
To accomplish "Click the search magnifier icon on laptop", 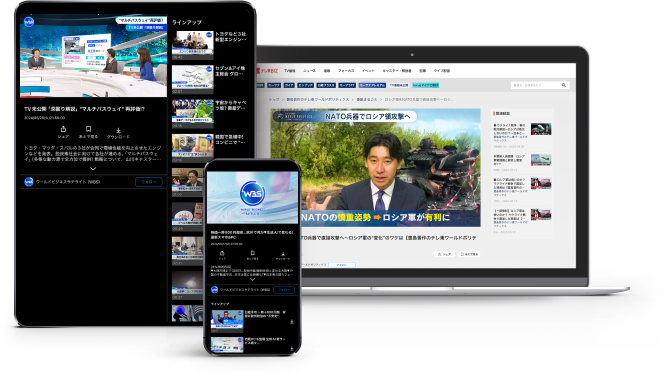I will [x=564, y=85].
